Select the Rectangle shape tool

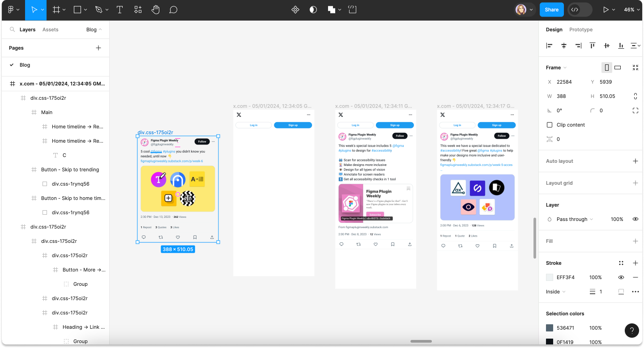[x=77, y=9]
